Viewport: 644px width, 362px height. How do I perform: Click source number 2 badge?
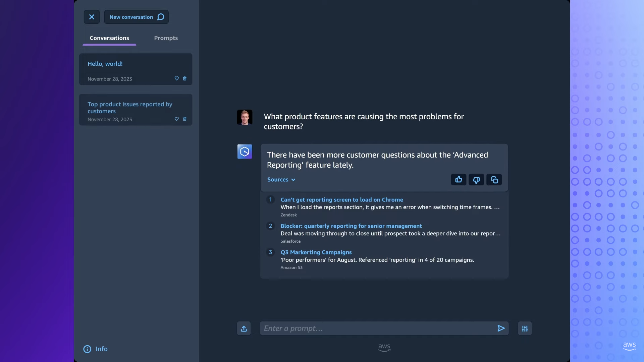pos(270,226)
